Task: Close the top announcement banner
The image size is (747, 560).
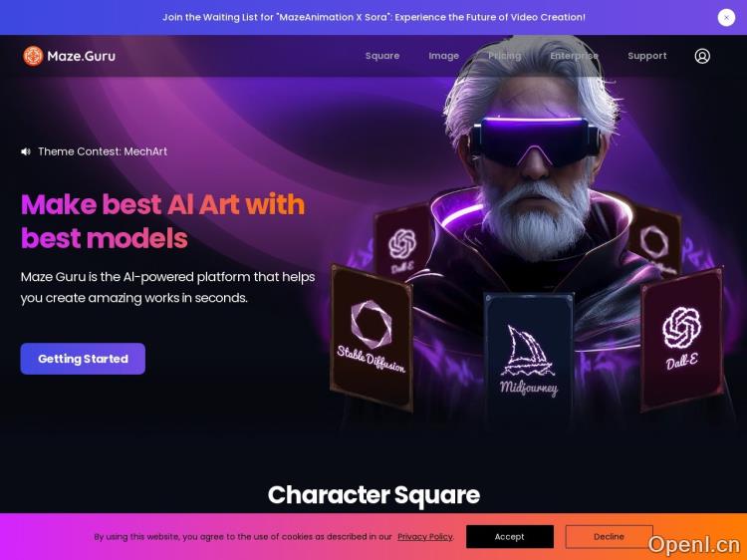Action: [726, 18]
